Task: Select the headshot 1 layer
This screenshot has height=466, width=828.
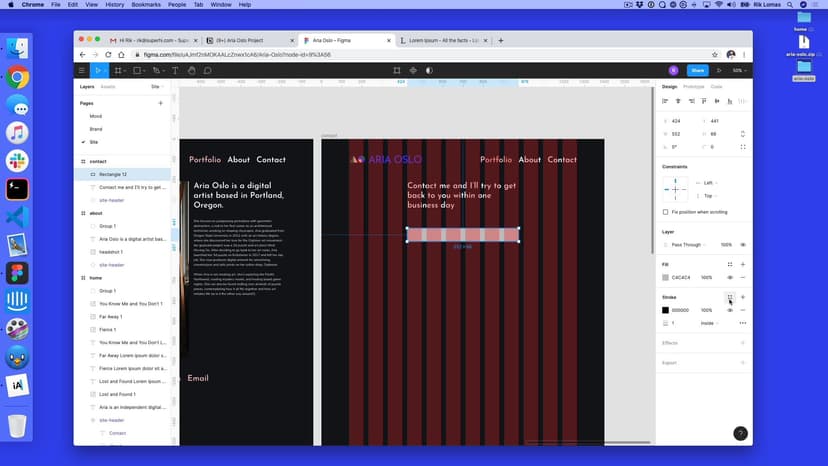Action: point(113,252)
